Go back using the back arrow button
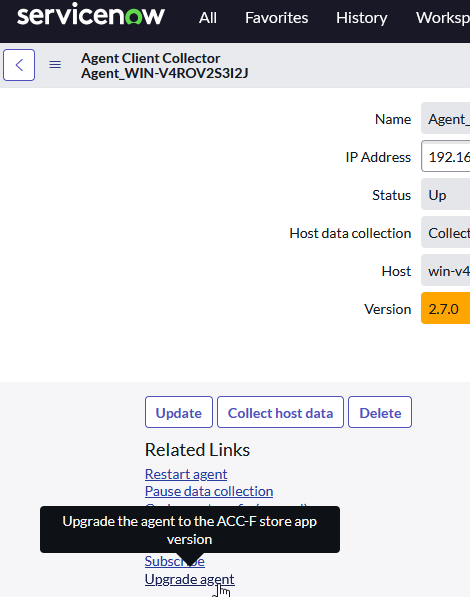The height and width of the screenshot is (597, 470). 19,65
